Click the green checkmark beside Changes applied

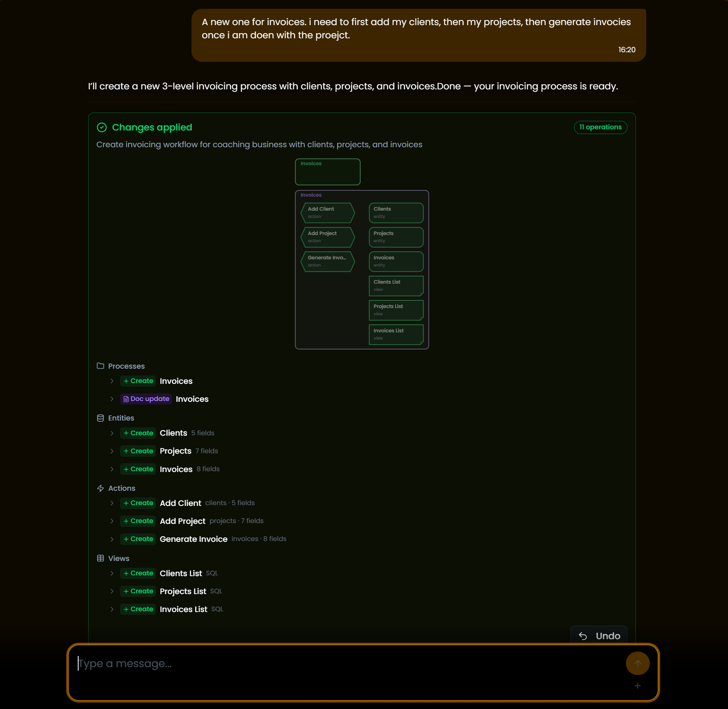102,127
